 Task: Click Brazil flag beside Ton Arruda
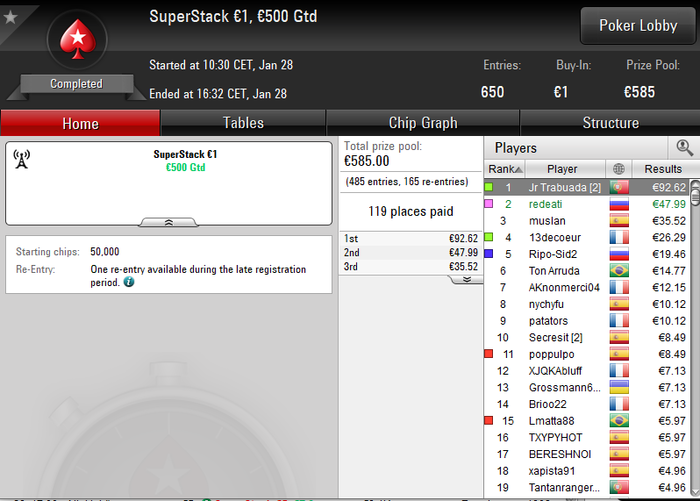coord(619,271)
